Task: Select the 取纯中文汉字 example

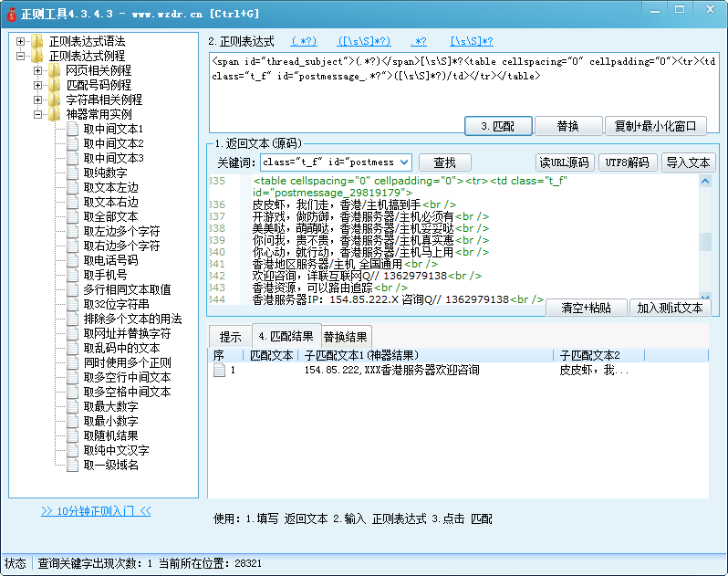Action: click(116, 450)
